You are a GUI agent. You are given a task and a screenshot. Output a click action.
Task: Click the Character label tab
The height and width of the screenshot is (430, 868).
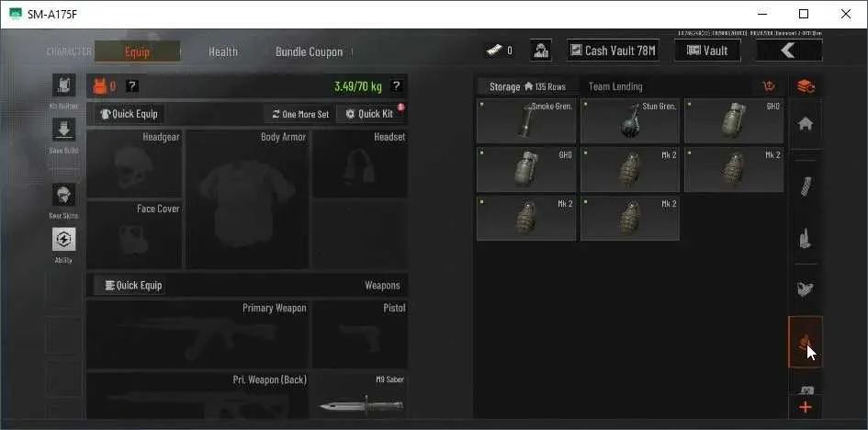69,51
